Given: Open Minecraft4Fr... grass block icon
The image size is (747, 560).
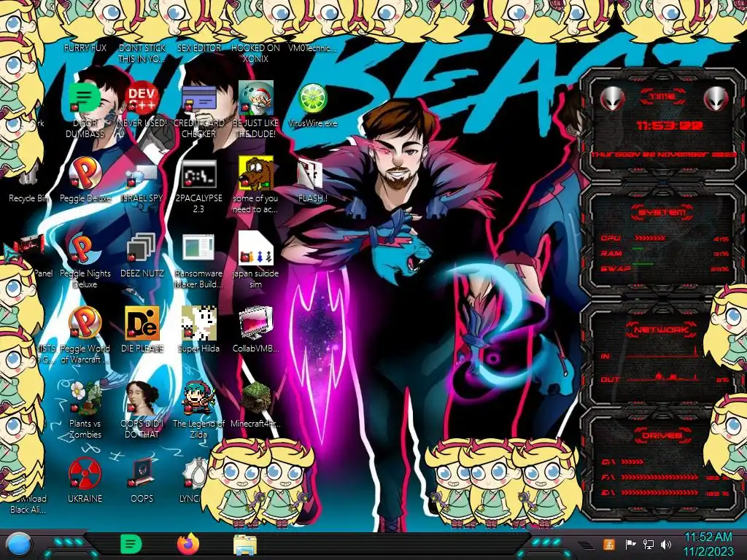Looking at the screenshot, I should 255,398.
